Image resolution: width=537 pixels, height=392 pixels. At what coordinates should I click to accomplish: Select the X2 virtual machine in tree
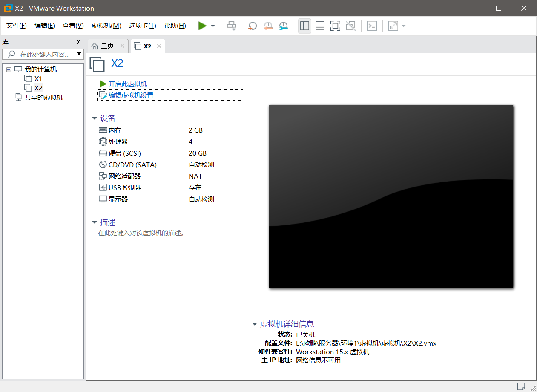click(38, 88)
